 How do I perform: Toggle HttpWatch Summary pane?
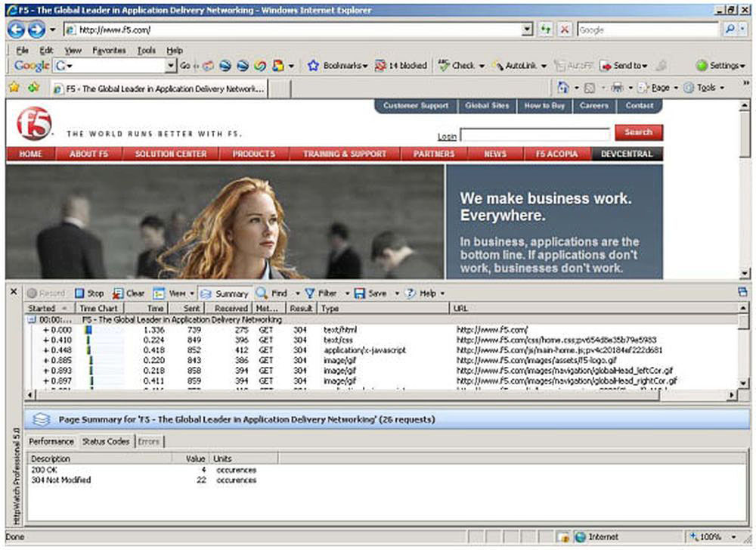tap(225, 294)
